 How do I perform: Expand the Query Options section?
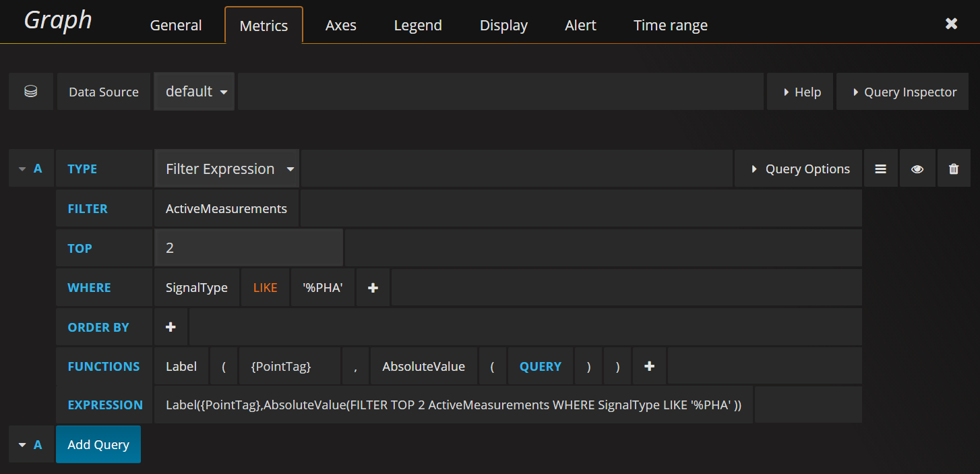[x=799, y=169]
